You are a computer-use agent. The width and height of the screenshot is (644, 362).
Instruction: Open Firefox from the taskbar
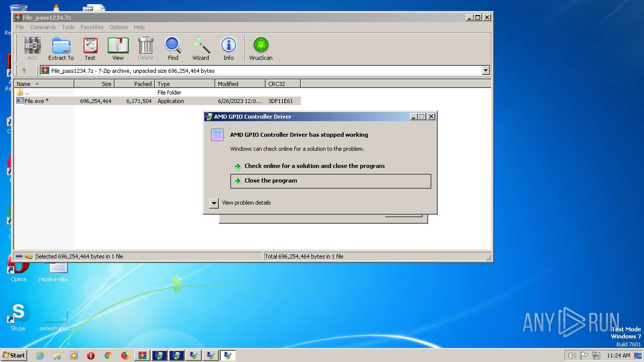pos(125,355)
